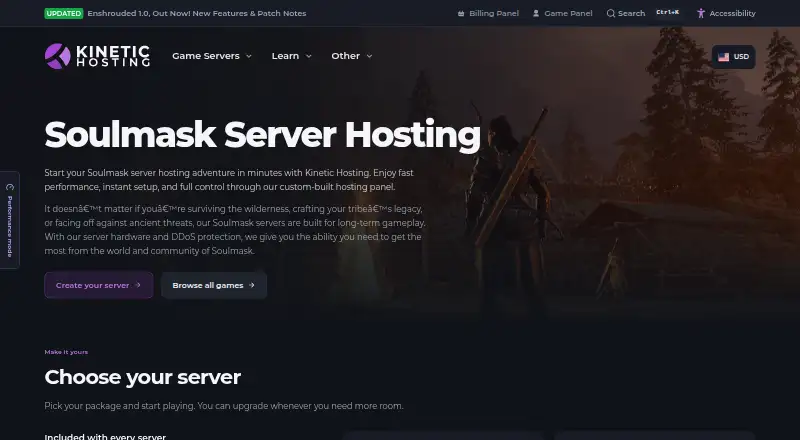The height and width of the screenshot is (440, 800).
Task: Click Create your server button
Action: click(98, 285)
